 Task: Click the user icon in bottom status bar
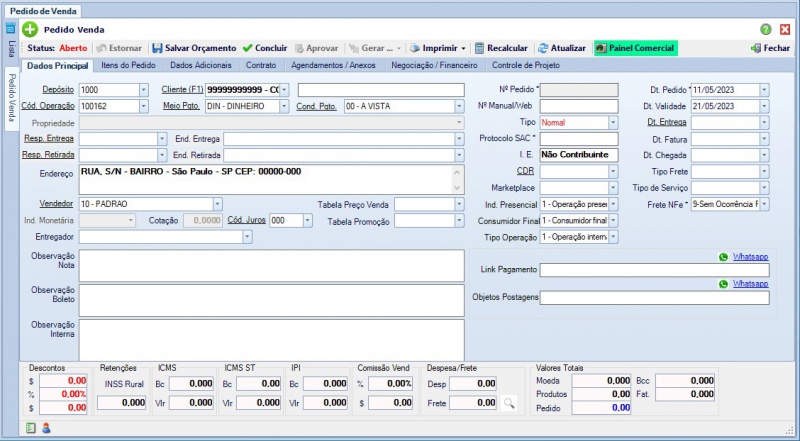(x=46, y=428)
